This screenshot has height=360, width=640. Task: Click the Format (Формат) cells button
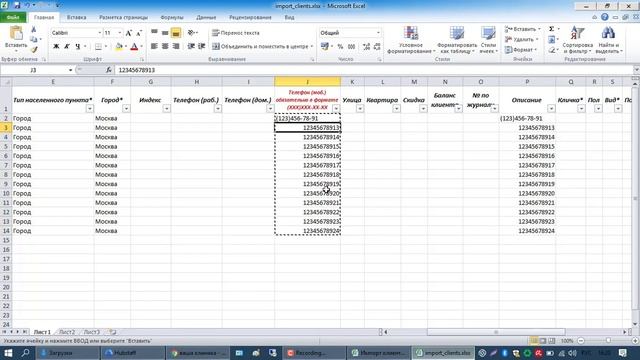(x=521, y=50)
